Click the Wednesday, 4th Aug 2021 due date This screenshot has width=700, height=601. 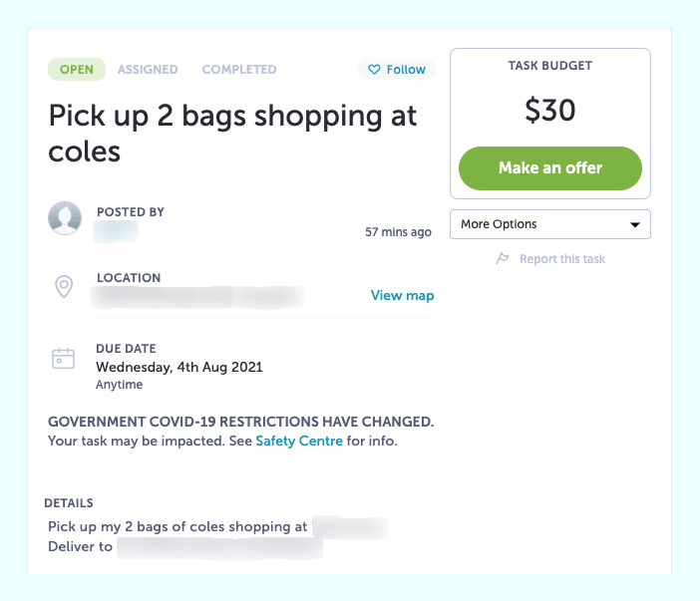pos(179,367)
